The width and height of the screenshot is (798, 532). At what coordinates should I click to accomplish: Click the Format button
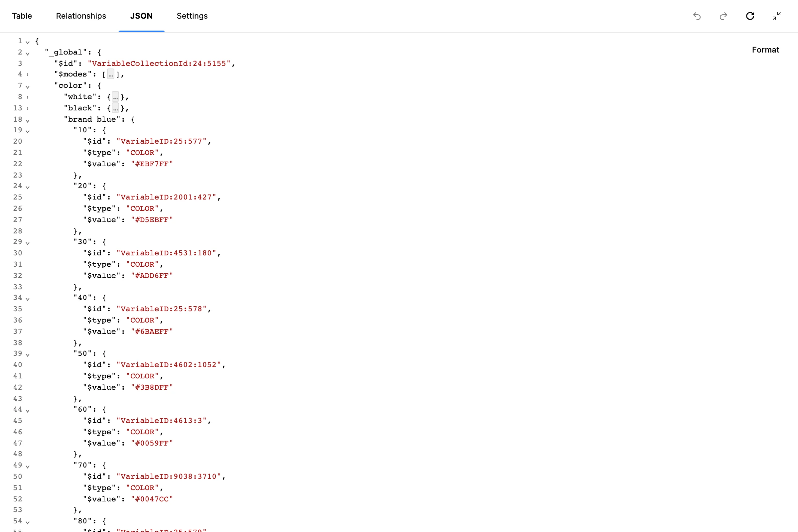765,50
